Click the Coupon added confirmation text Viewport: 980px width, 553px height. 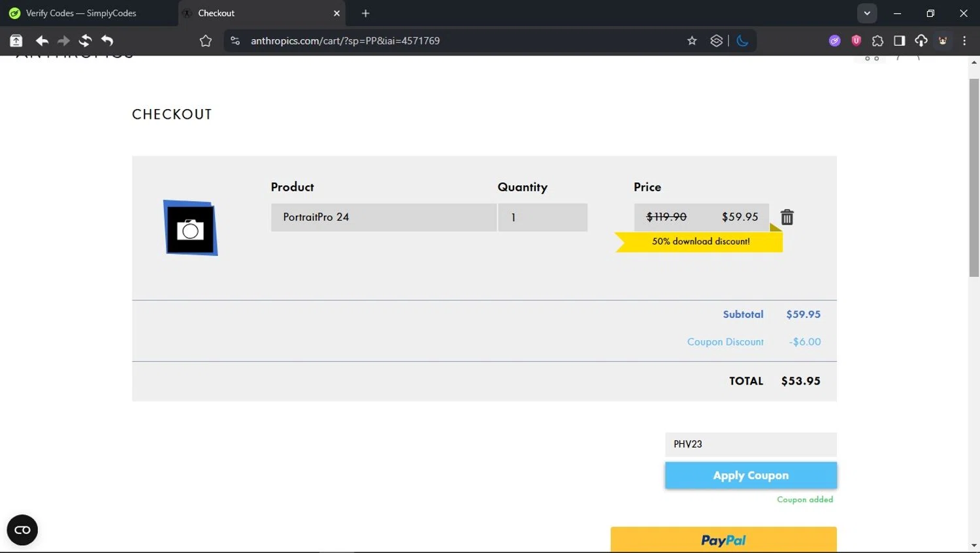click(805, 499)
